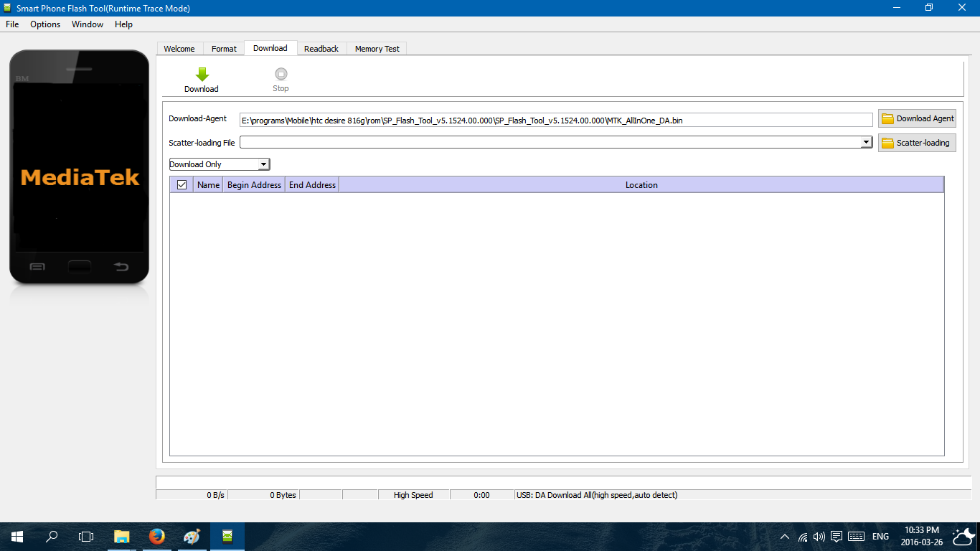Viewport: 980px width, 551px height.
Task: Select the Download tab
Action: click(x=270, y=48)
